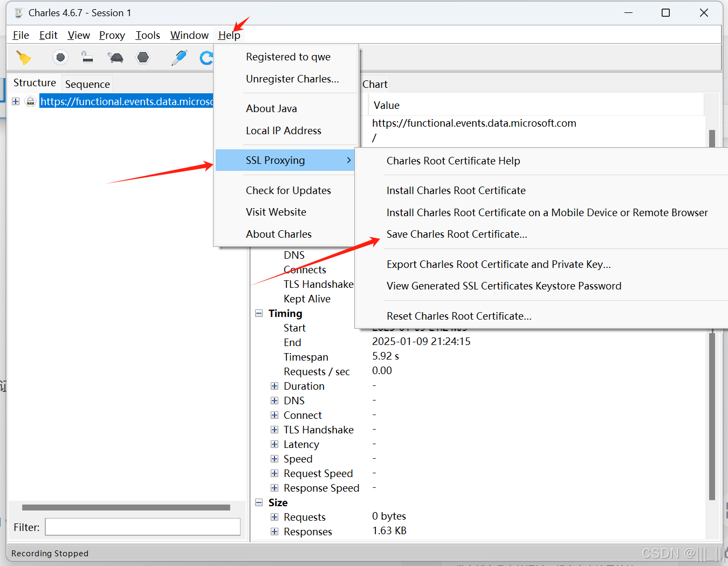Expand the Connect row
The image size is (728, 566).
click(274, 415)
